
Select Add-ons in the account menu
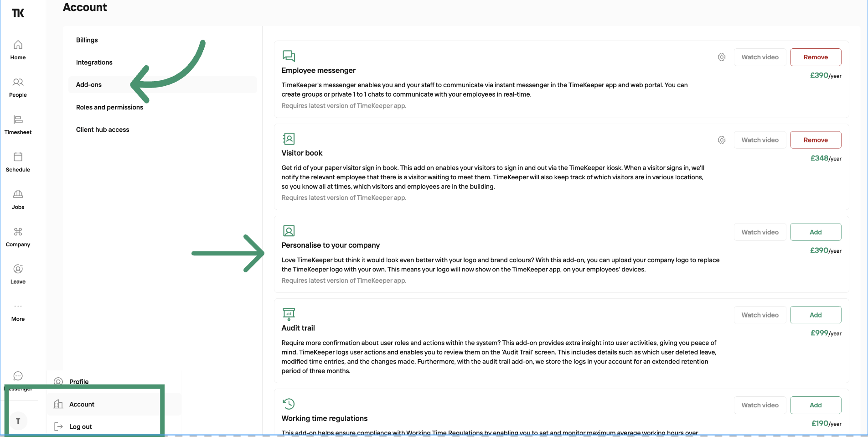tap(162, 85)
